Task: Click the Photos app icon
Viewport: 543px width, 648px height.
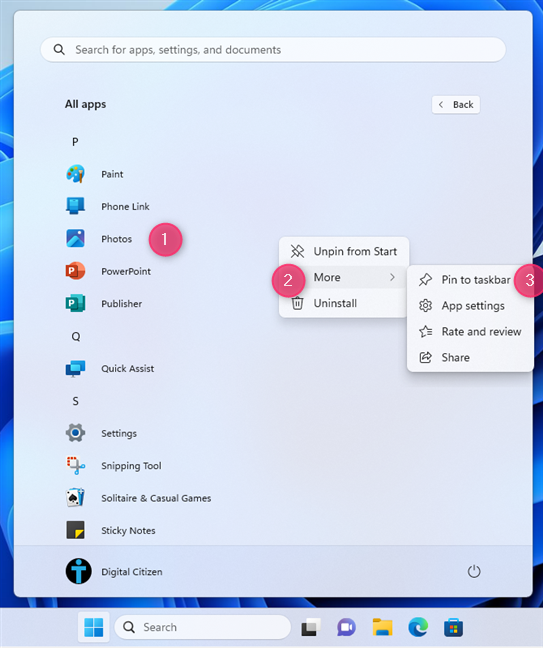Action: tap(75, 238)
